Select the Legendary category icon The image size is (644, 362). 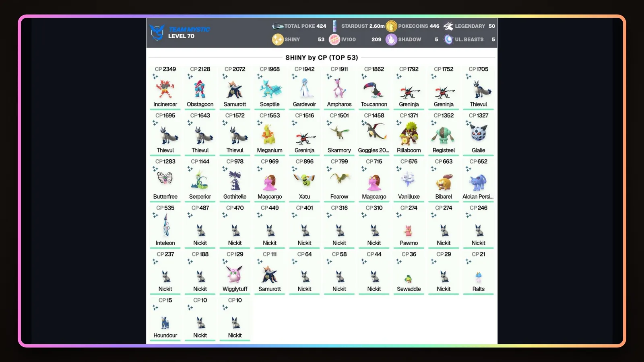point(448,26)
